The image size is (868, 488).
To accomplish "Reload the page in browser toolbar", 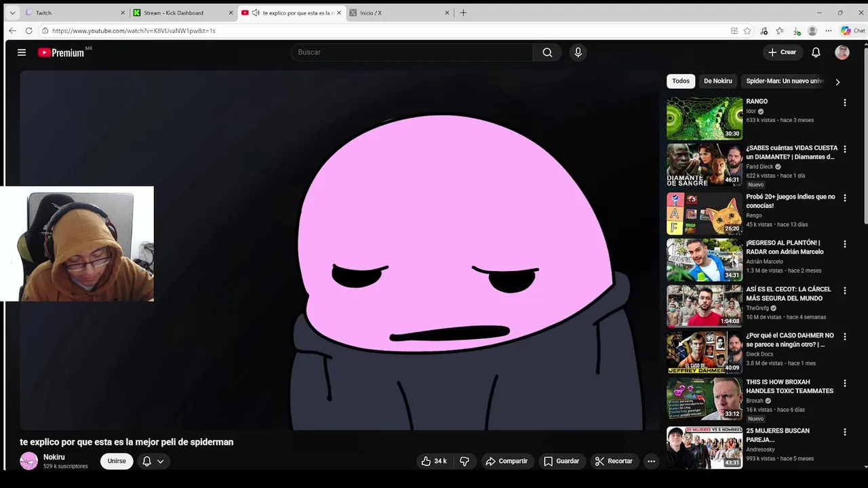I will [x=28, y=30].
